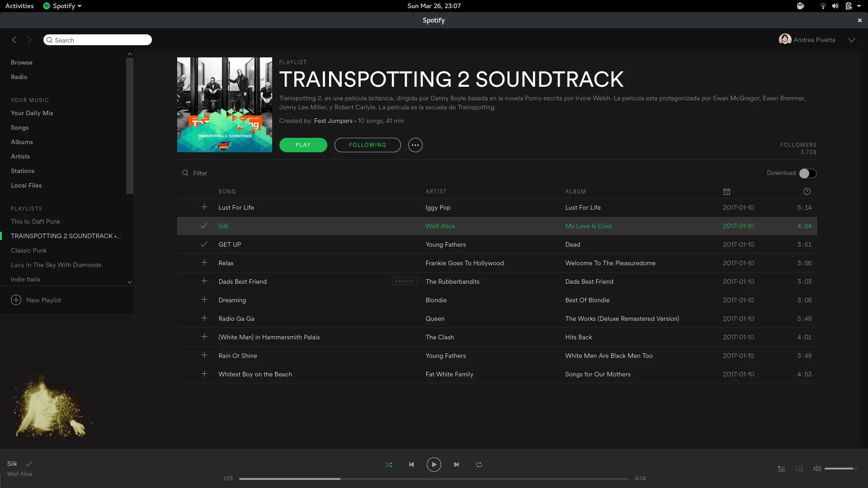Click the FOLLOWING button

click(368, 145)
